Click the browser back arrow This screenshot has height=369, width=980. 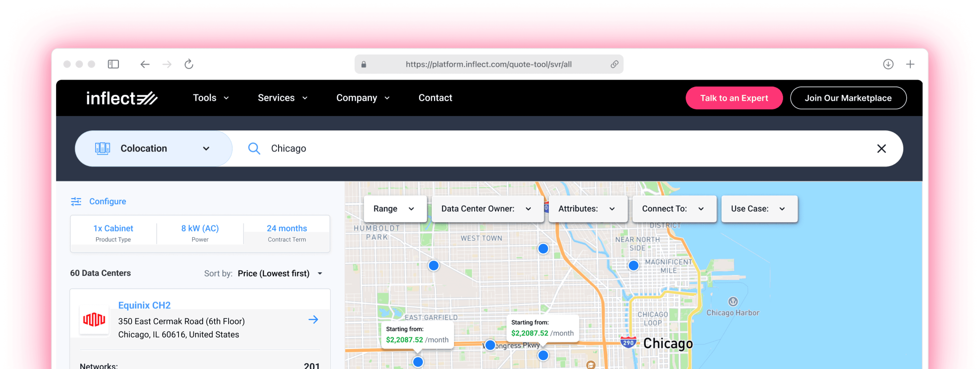(x=144, y=64)
